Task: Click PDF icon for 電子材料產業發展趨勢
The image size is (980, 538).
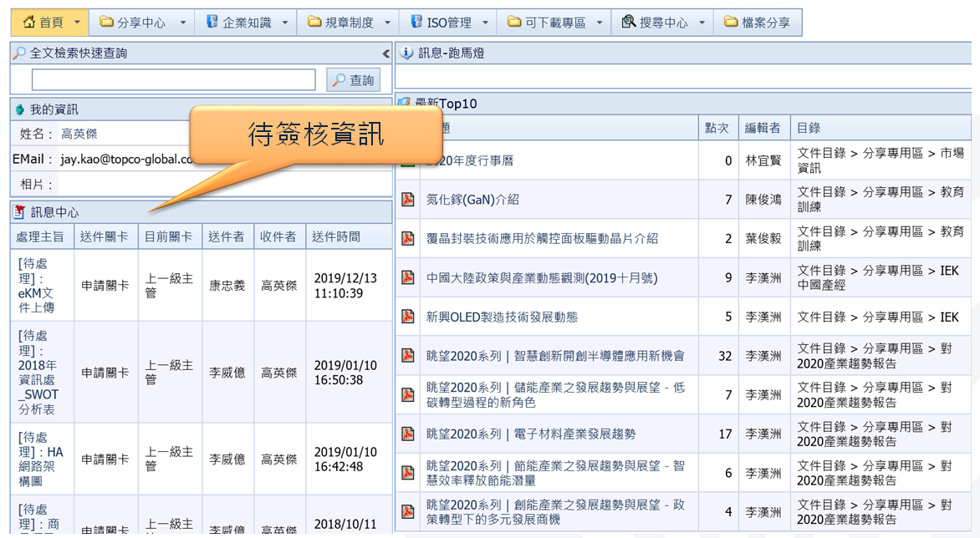Action: click(x=408, y=434)
